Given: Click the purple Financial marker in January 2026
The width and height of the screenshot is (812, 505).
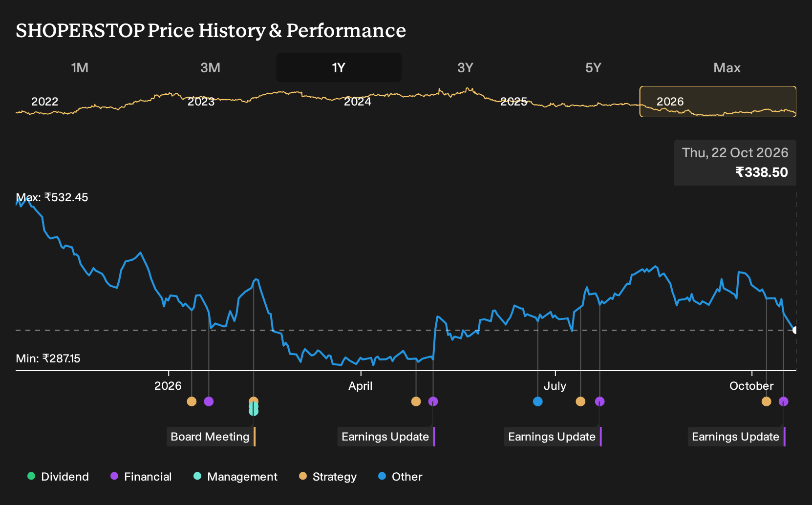Looking at the screenshot, I should pyautogui.click(x=209, y=401).
